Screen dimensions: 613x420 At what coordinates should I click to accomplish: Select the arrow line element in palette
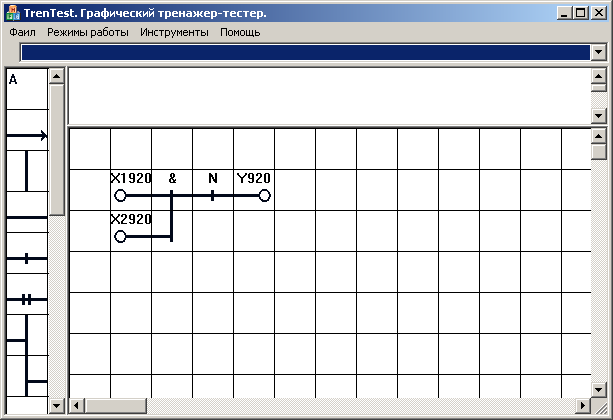tap(27, 130)
